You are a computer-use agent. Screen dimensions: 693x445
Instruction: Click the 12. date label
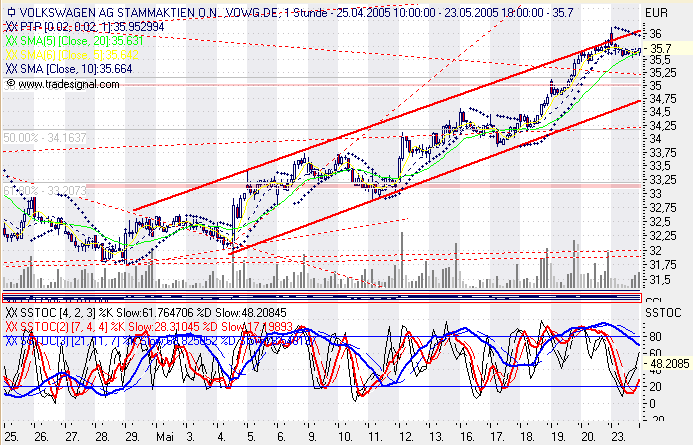coord(405,437)
